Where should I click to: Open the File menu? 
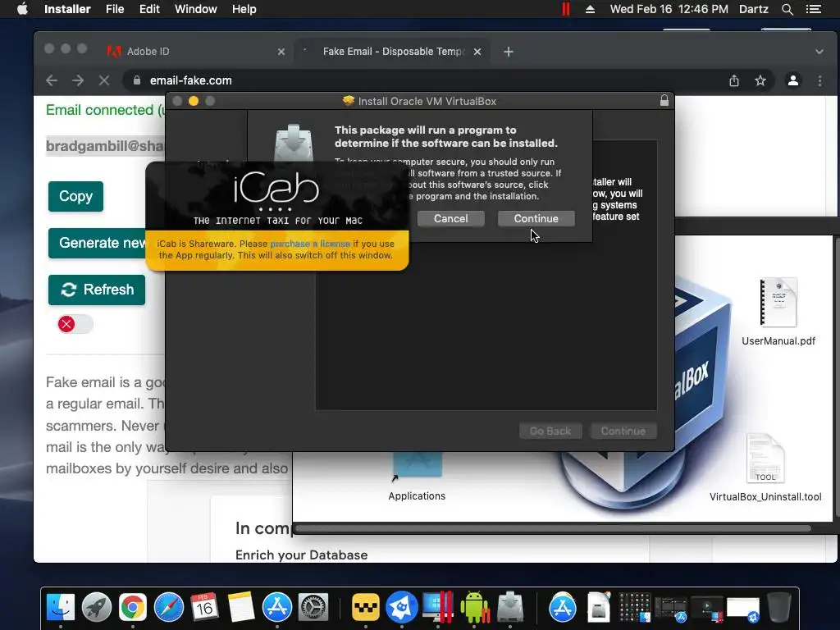(115, 9)
